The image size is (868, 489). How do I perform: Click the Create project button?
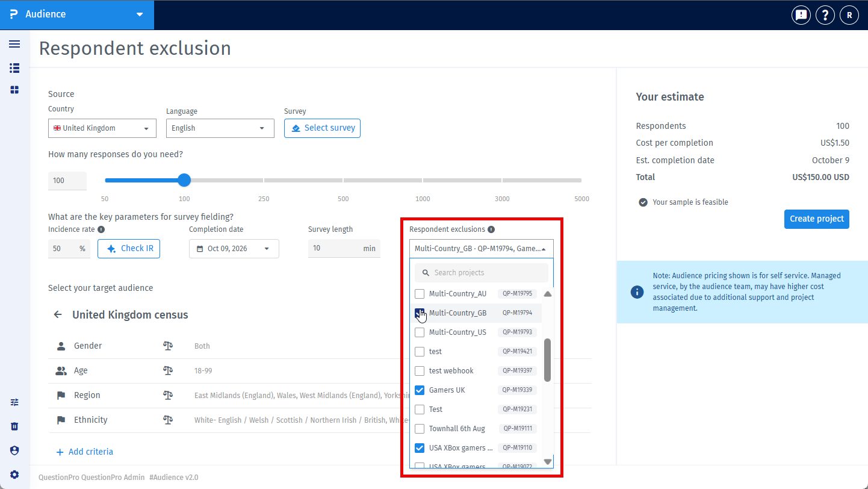817,219
